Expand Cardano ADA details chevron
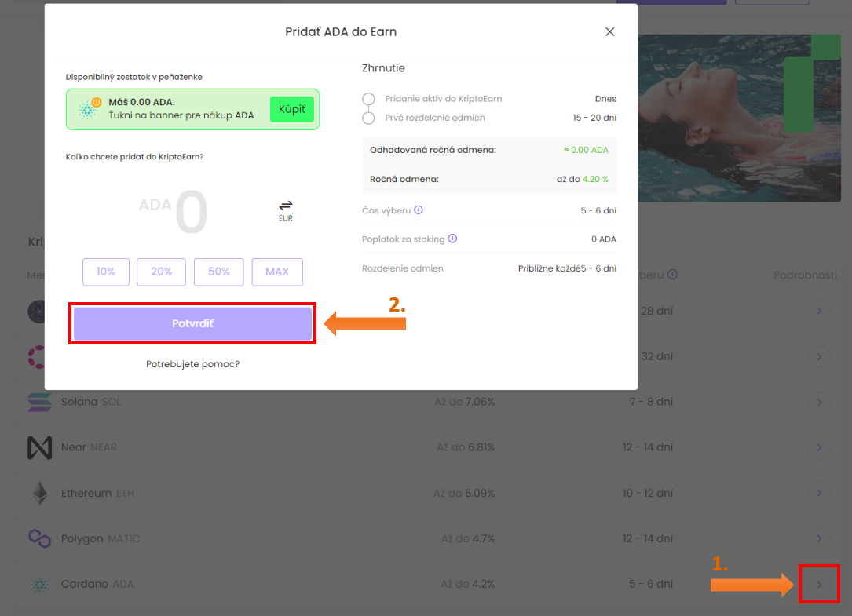 coord(819,584)
